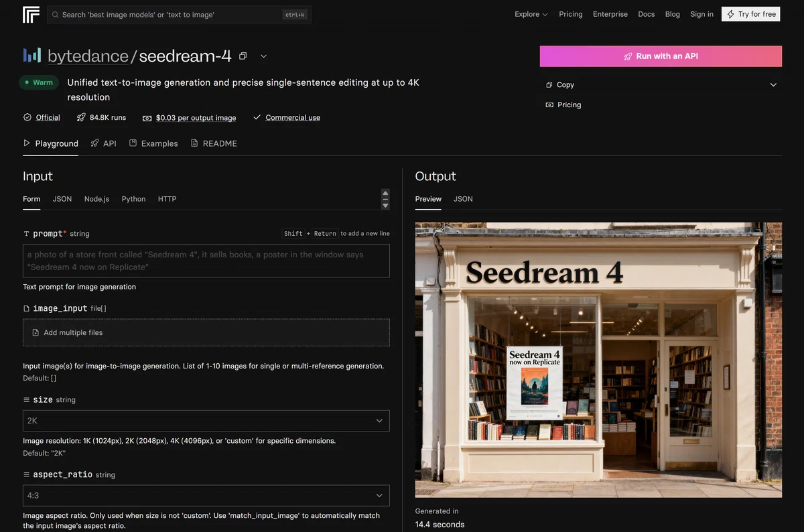Click the image_input file icon
The height and width of the screenshot is (532, 804).
pos(27,308)
